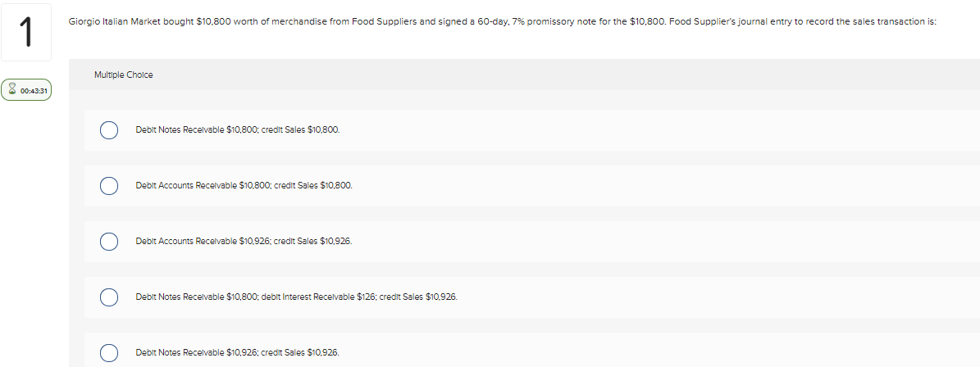
Task: Select radio for Debit Notes Receivable $10,800; credit Sales $10,800
Action: click(x=109, y=130)
